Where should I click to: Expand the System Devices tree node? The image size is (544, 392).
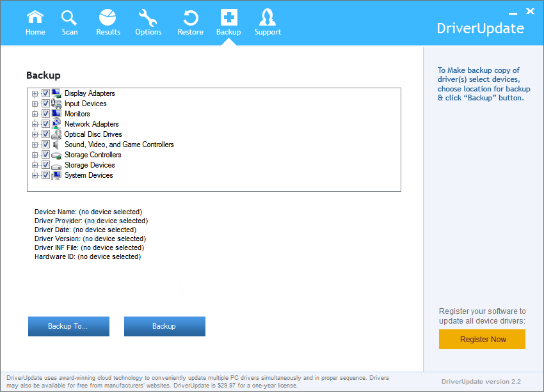point(35,175)
